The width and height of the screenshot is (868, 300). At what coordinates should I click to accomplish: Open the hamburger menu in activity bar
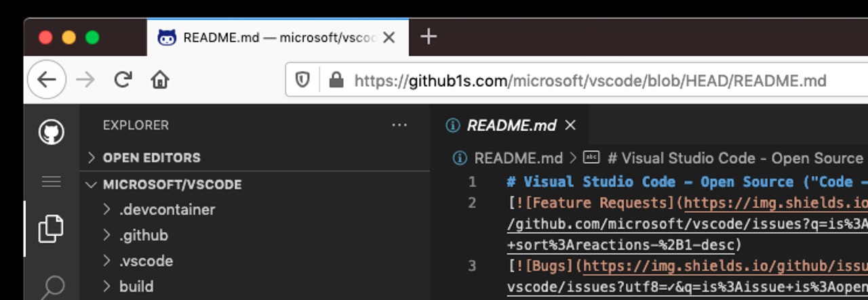52,181
